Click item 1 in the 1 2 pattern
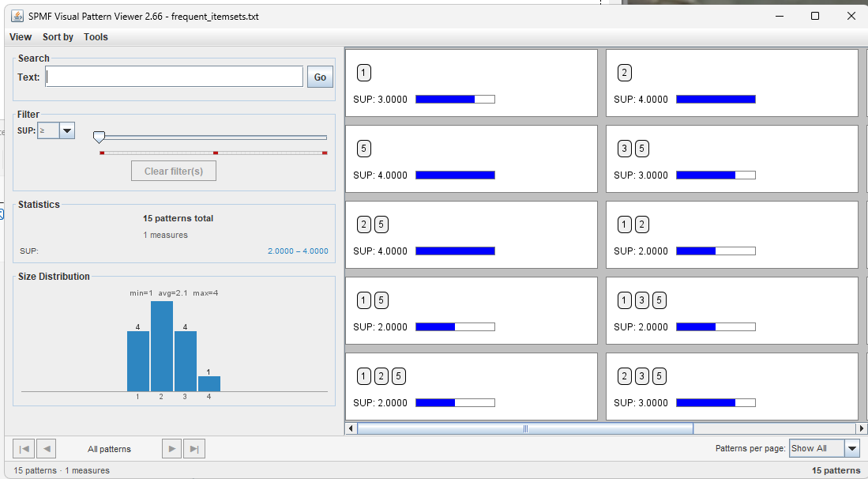 point(625,224)
